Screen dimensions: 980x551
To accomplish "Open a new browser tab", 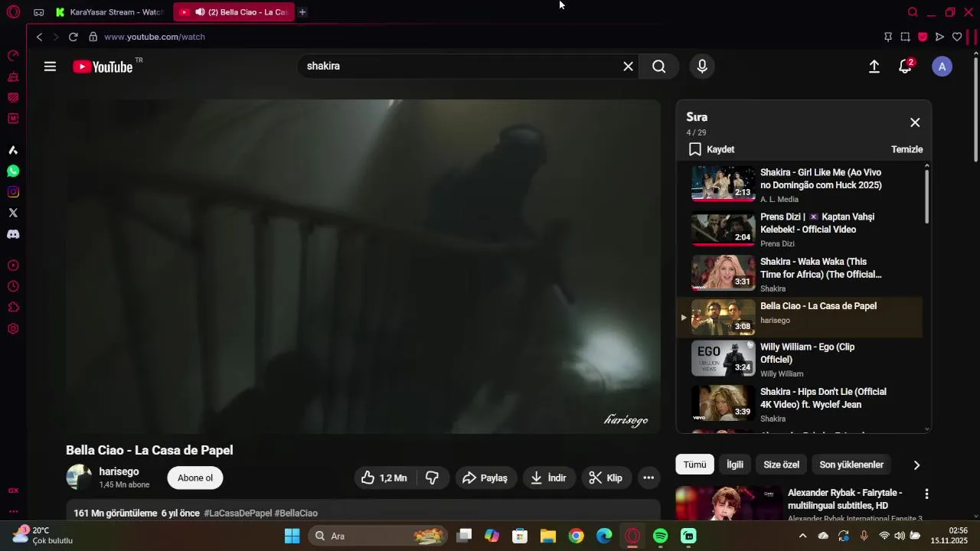I will pos(302,12).
